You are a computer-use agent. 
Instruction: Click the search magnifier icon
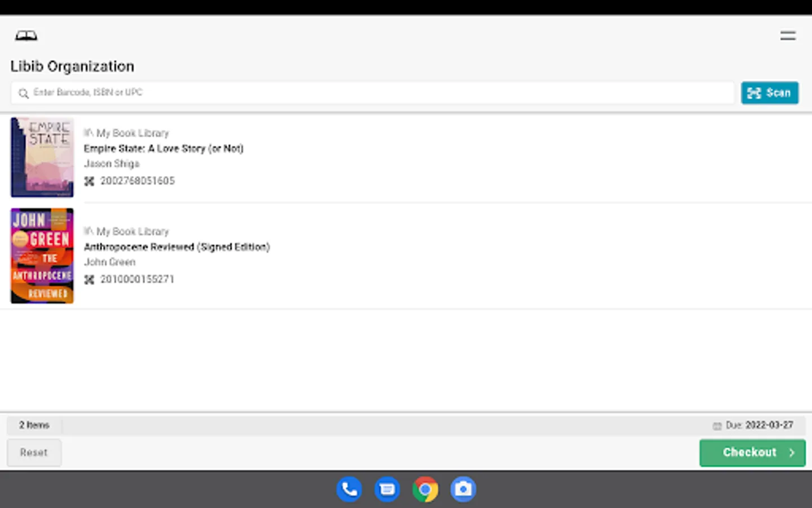[x=23, y=93]
